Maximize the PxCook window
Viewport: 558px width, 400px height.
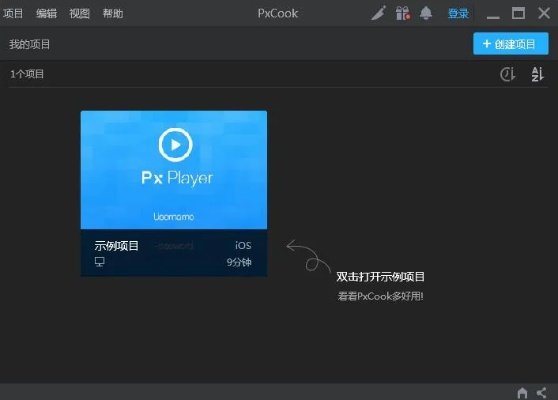[518, 14]
